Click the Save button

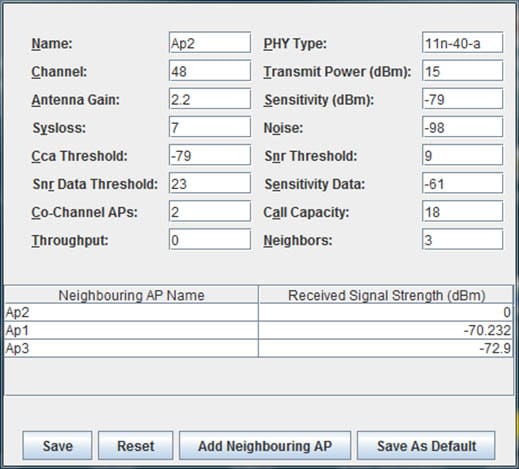(57, 446)
